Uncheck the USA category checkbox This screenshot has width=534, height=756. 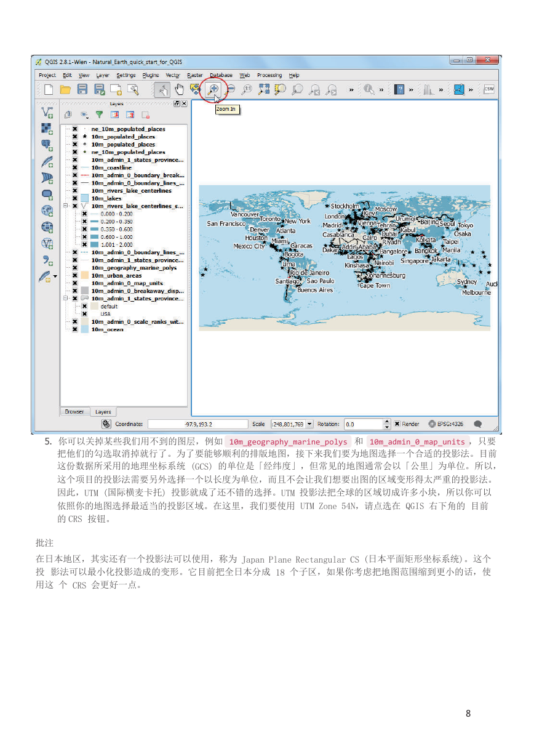pyautogui.click(x=84, y=313)
